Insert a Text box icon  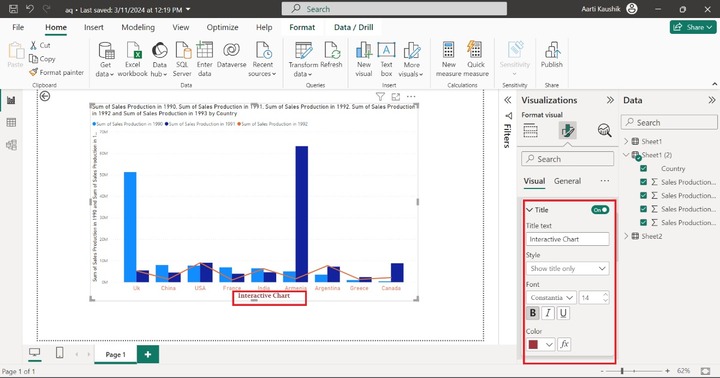(386, 51)
